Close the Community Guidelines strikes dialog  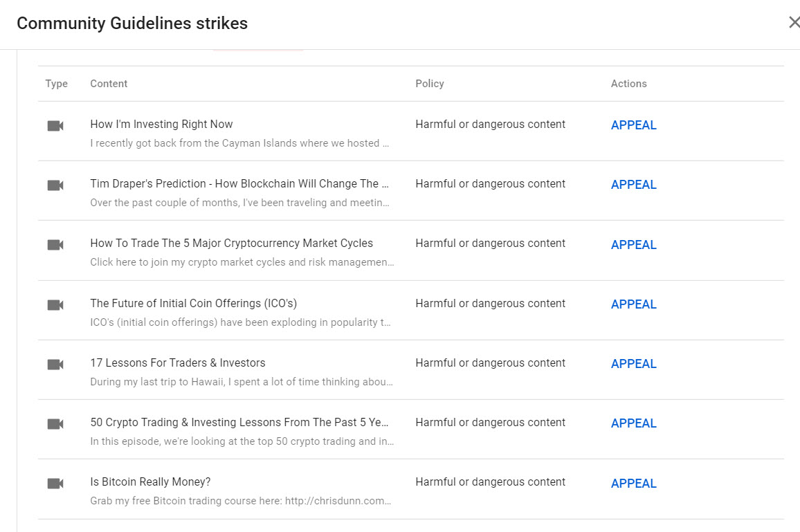click(x=793, y=22)
